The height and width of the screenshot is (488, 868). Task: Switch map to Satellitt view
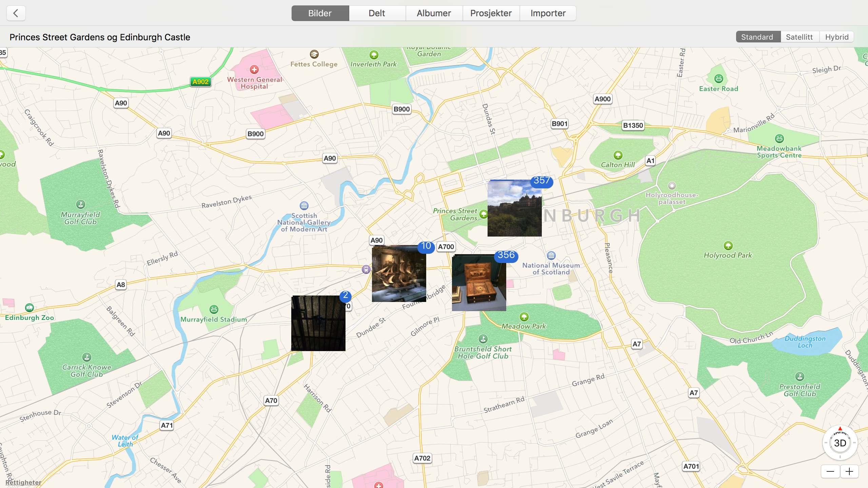coord(799,37)
